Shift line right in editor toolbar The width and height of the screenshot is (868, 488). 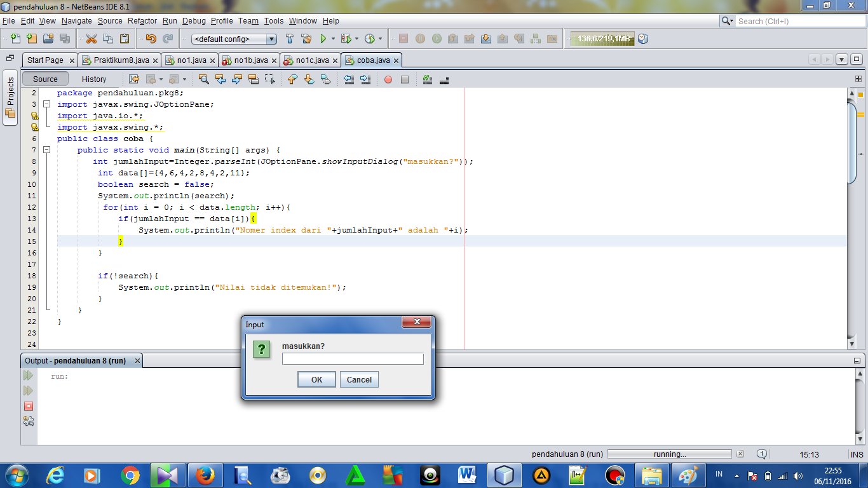point(365,79)
